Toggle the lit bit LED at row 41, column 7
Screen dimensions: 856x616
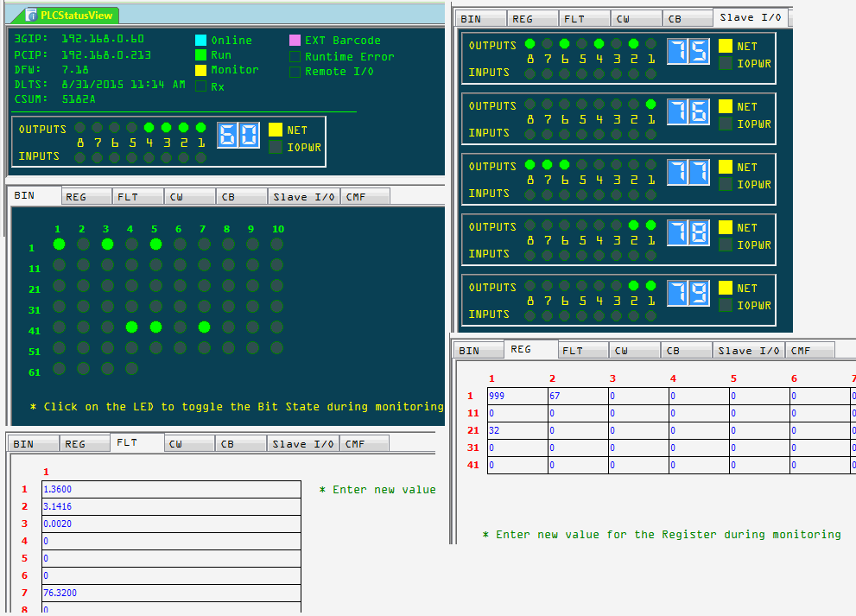tap(204, 327)
